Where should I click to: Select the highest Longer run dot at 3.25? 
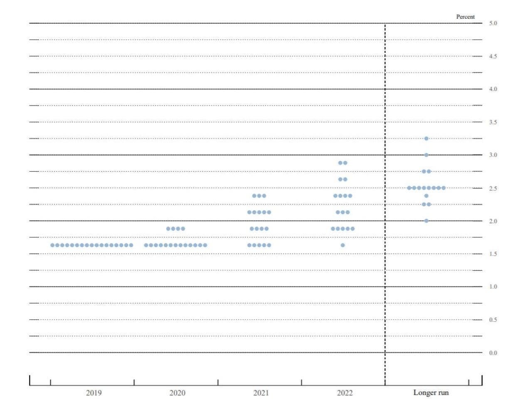click(426, 138)
